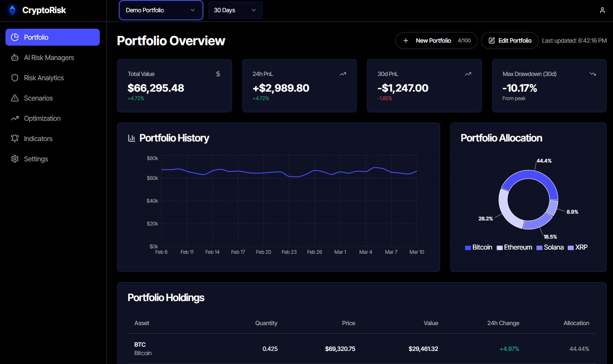Switch to the Optimization section
613x364 pixels.
[x=42, y=118]
